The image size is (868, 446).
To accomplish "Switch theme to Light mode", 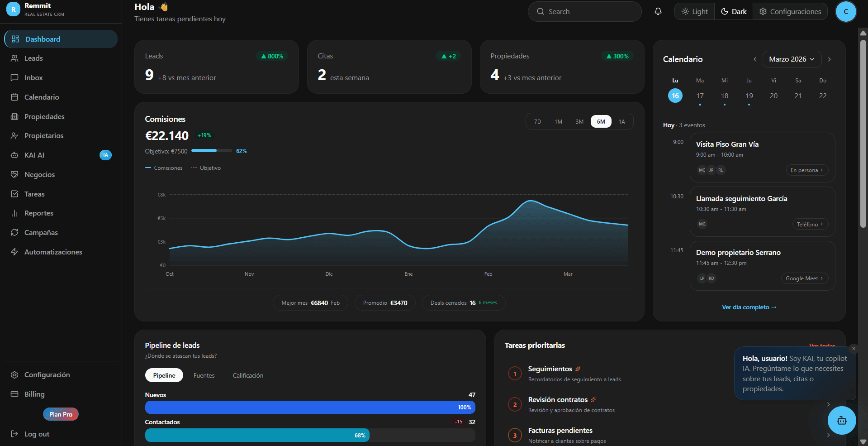I will coord(694,11).
